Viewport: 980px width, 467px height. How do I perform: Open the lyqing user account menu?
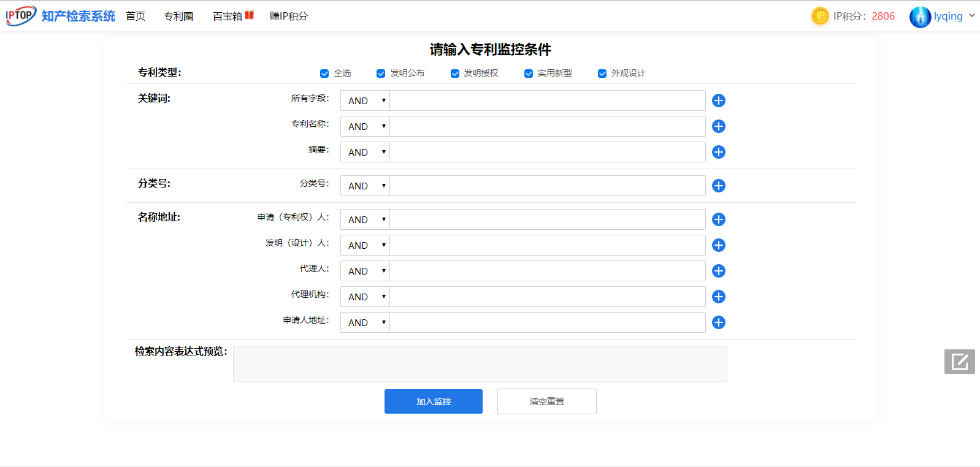coord(943,17)
